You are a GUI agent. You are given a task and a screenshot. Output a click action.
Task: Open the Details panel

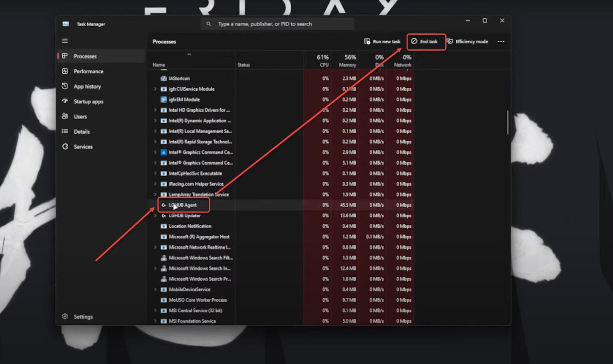81,131
